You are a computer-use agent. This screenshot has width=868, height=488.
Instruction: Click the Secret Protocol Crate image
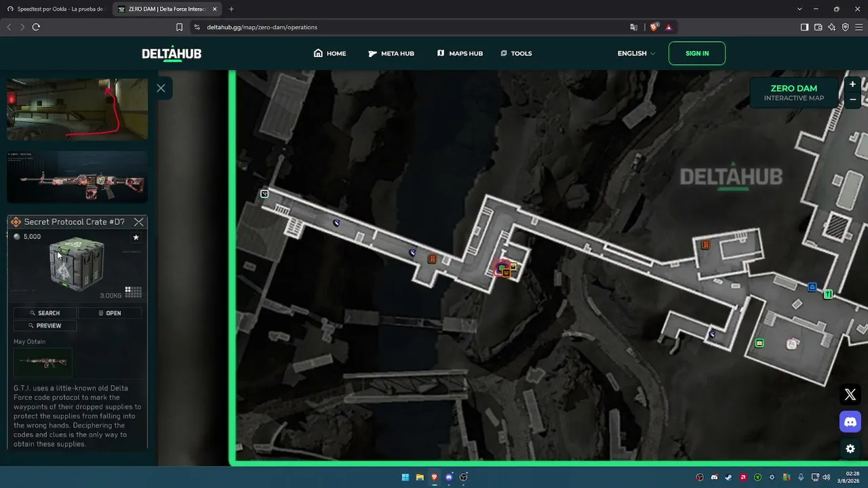click(x=77, y=264)
